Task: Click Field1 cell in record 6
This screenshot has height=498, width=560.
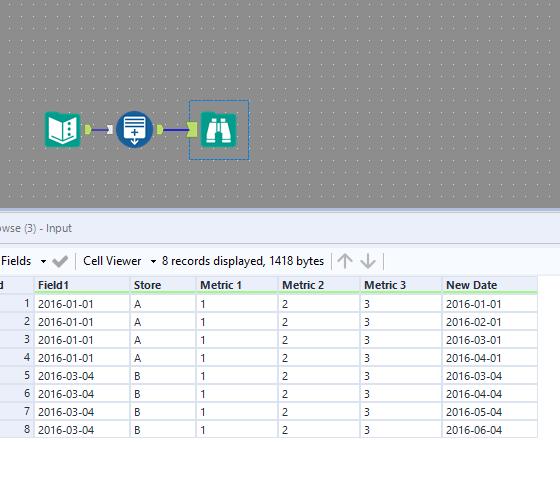Action: click(82, 394)
